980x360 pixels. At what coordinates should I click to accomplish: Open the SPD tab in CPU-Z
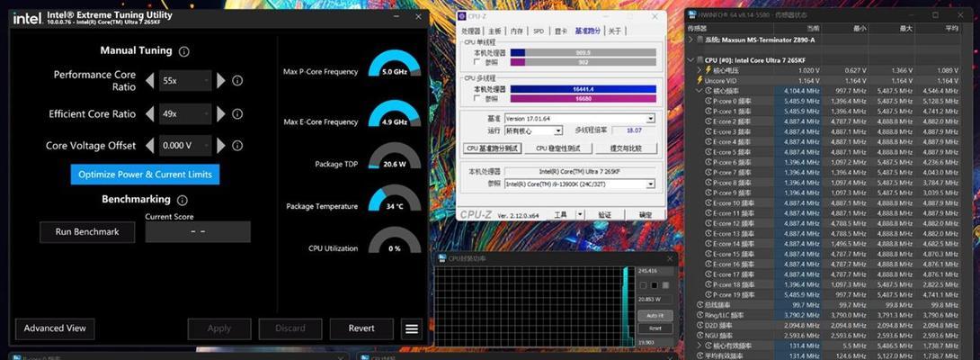[538, 31]
